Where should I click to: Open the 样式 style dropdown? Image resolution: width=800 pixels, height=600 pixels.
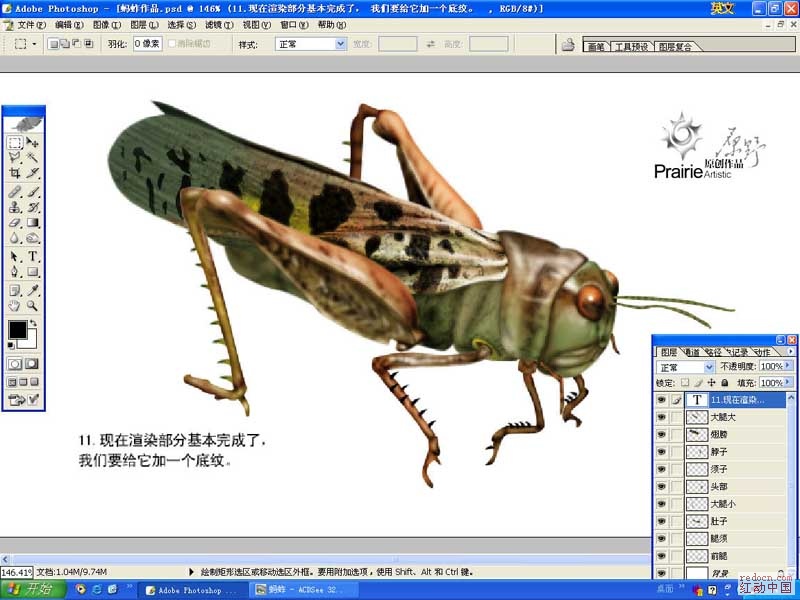340,44
